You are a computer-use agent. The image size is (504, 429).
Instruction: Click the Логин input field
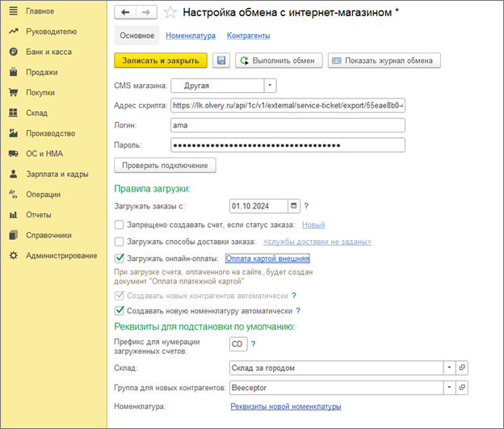click(287, 125)
